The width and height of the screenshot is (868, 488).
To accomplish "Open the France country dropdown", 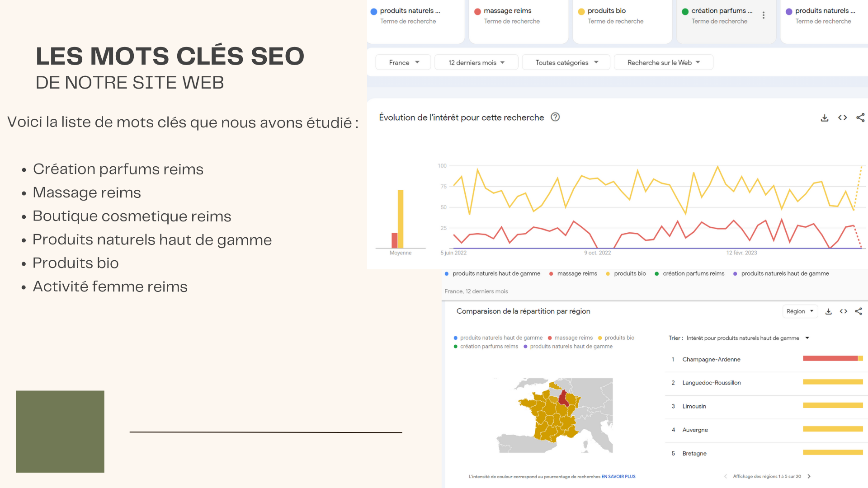I will point(404,62).
